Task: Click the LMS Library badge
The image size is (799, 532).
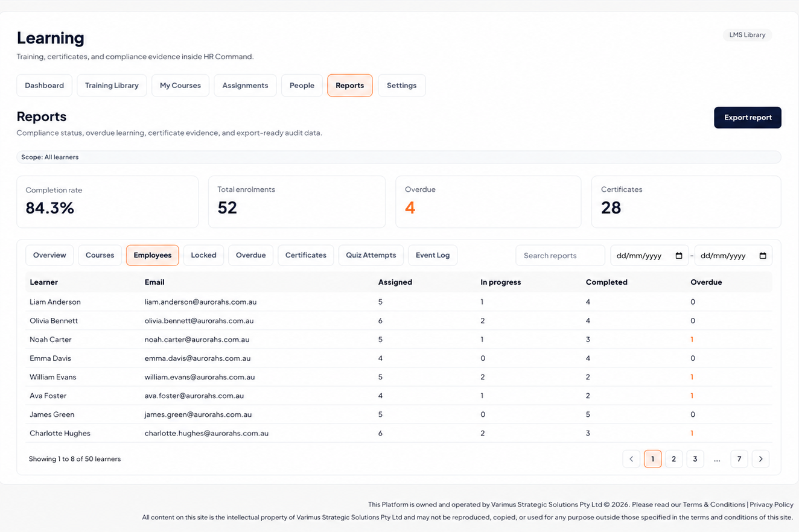Action: [x=747, y=35]
